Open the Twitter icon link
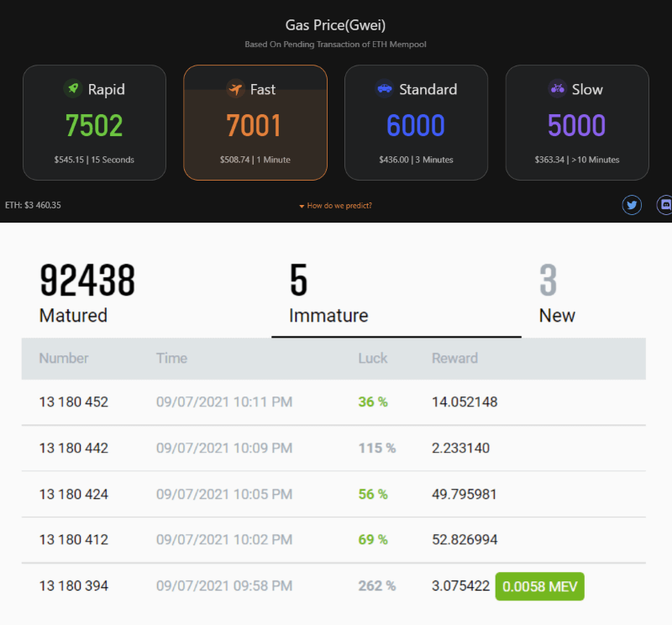Image resolution: width=672 pixels, height=625 pixels. pyautogui.click(x=632, y=205)
